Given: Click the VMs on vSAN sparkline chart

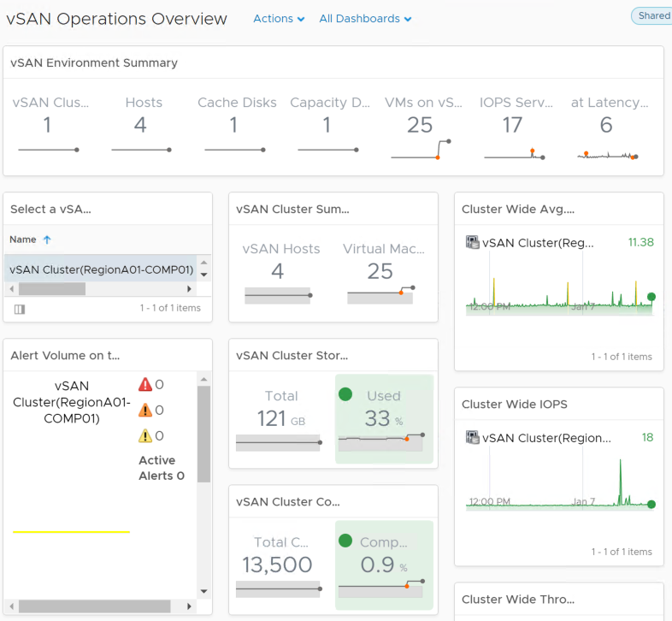Looking at the screenshot, I should pos(421,150).
